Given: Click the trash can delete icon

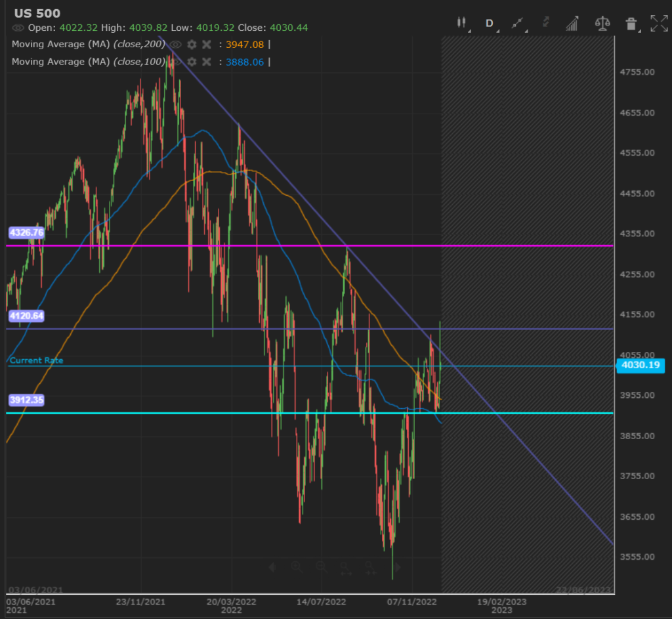Looking at the screenshot, I should point(631,24).
